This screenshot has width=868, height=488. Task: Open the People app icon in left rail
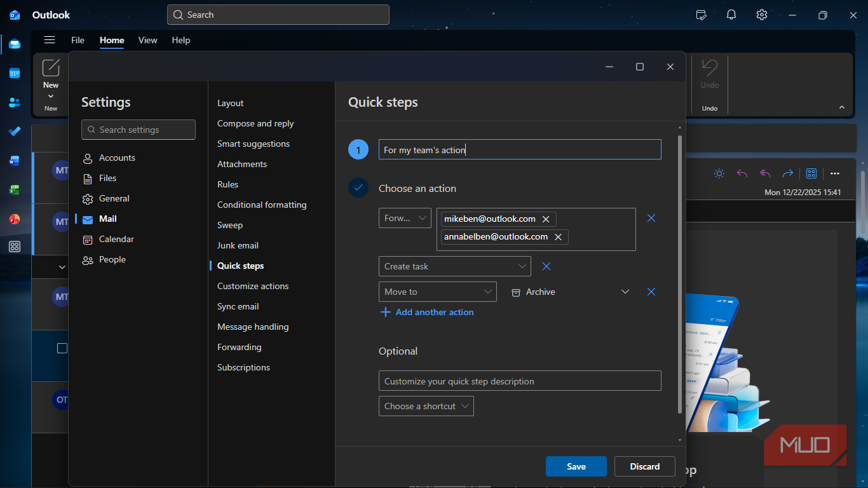[x=15, y=102]
